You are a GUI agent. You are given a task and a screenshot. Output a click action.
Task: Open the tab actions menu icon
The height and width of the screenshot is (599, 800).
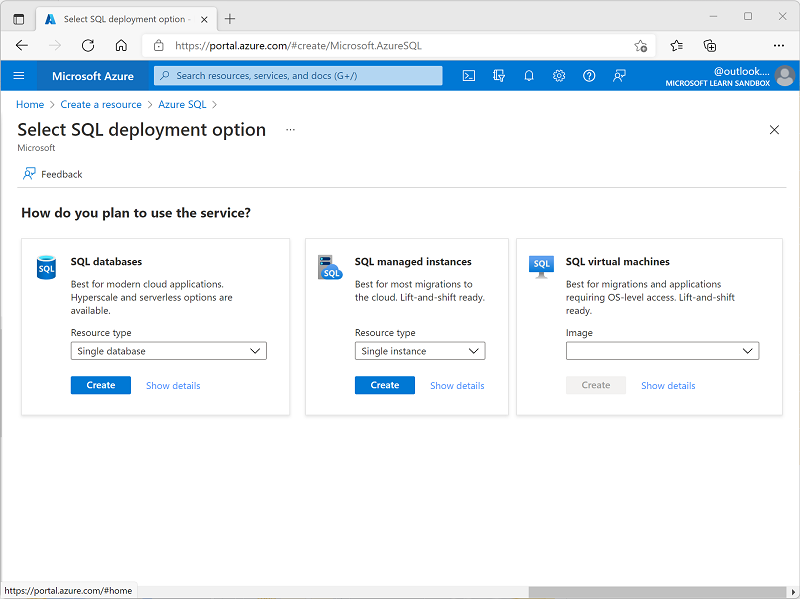[x=18, y=19]
